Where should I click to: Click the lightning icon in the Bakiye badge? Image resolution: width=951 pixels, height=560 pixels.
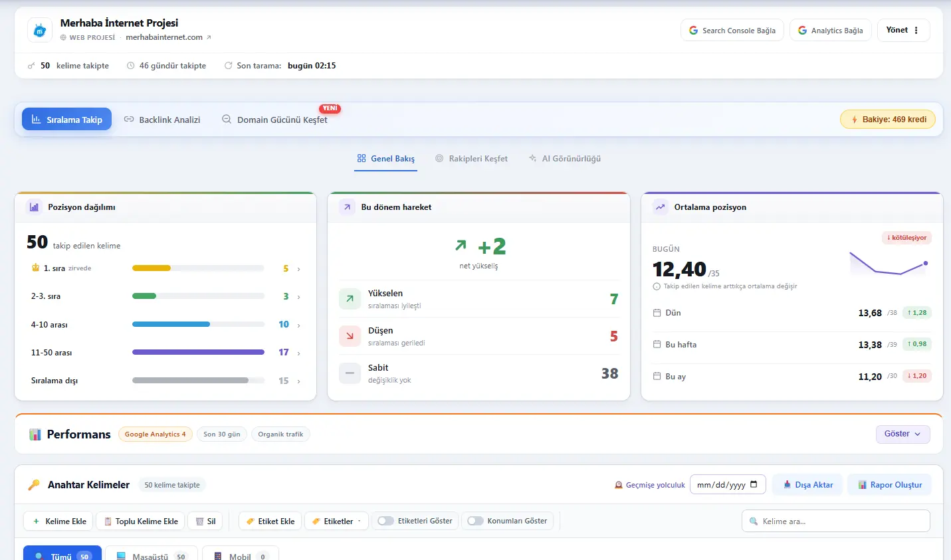tap(855, 120)
